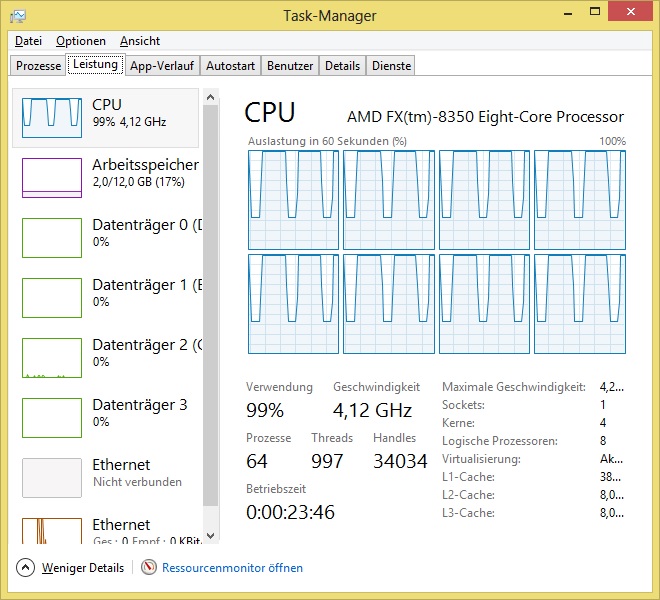Click the Task-Manager title bar icon
Screen dimensions: 660x600
19,15
